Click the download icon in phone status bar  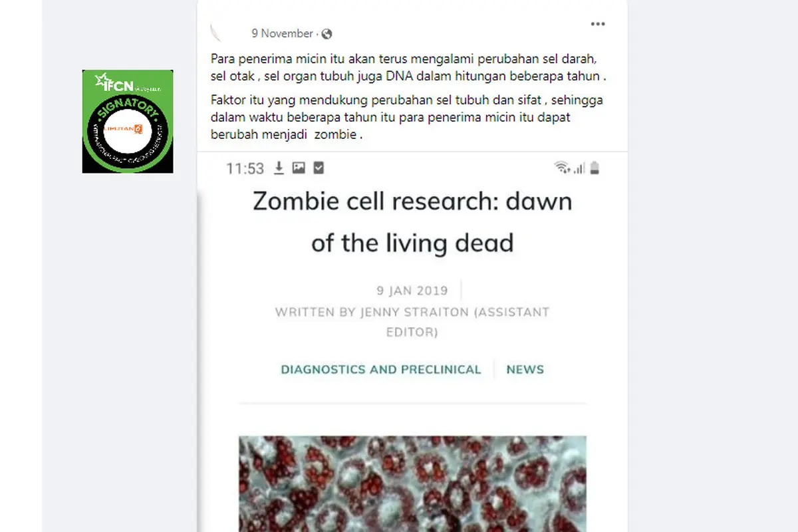click(x=279, y=168)
